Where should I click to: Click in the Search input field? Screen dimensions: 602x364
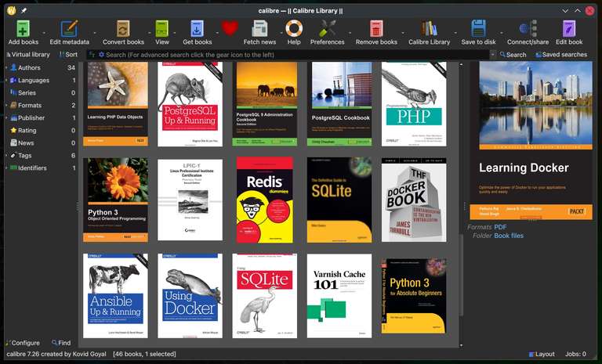(x=290, y=55)
